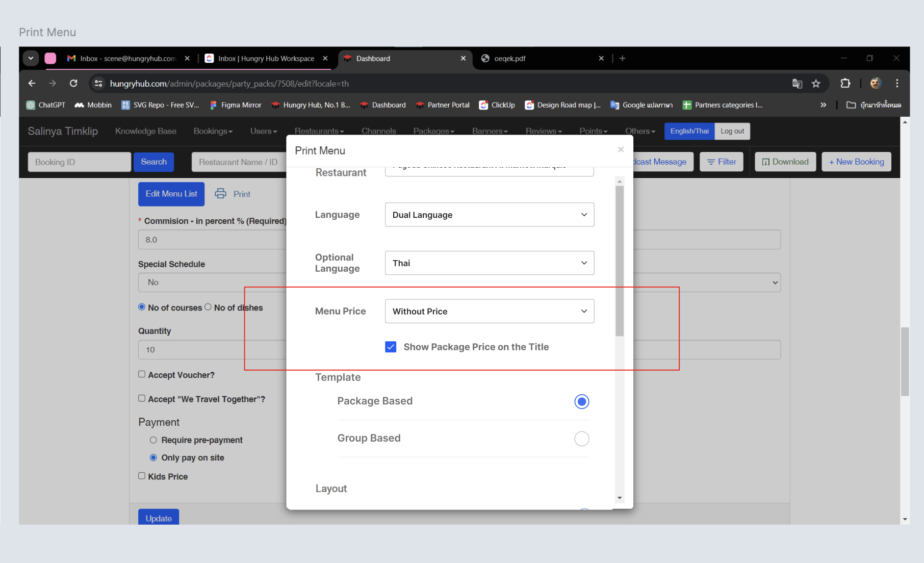
Task: Open the browser profile avatar
Action: (x=876, y=83)
